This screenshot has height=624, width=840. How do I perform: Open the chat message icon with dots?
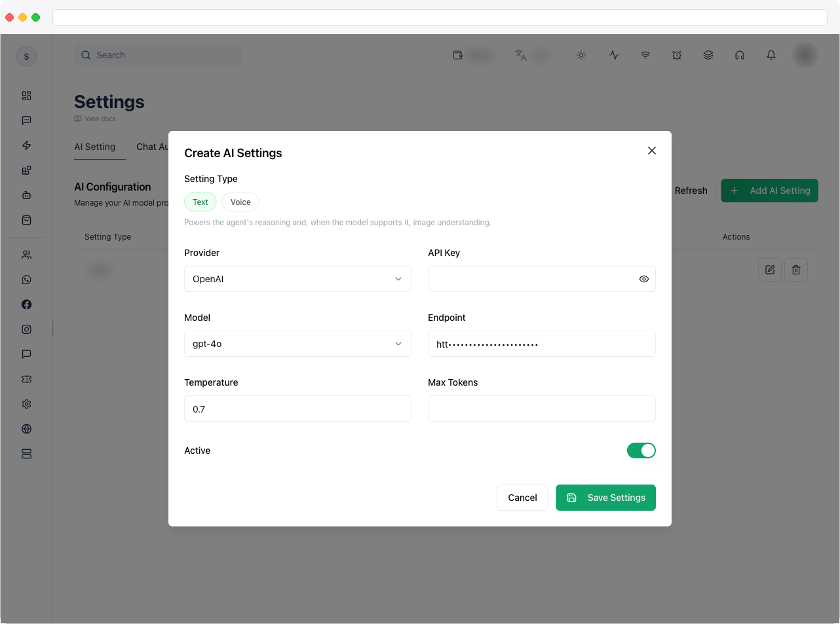pos(26,120)
